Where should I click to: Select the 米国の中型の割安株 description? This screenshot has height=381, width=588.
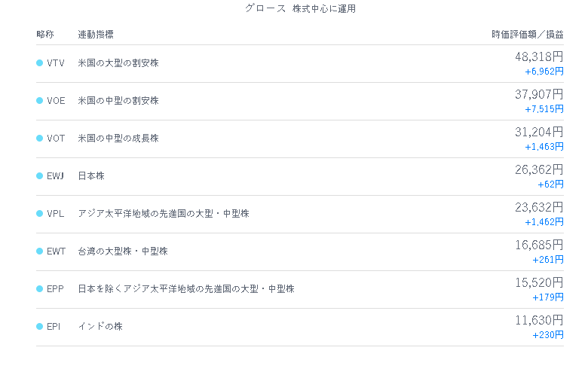coord(118,100)
